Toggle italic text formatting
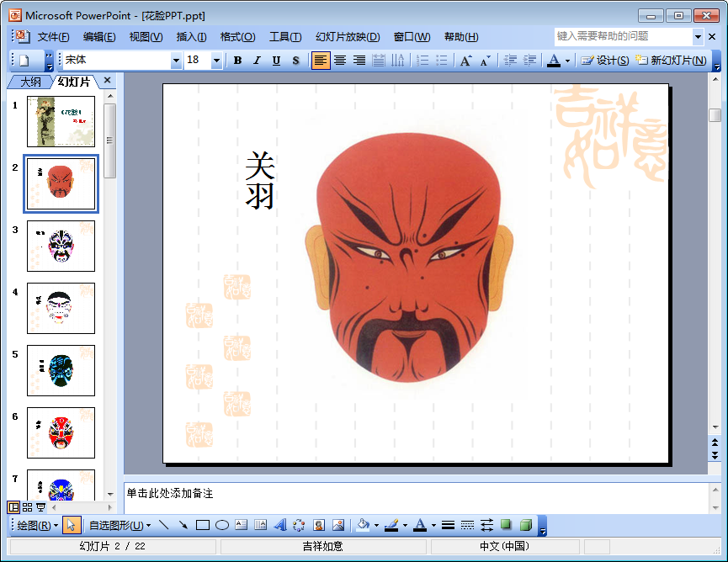This screenshot has width=728, height=562. (257, 61)
